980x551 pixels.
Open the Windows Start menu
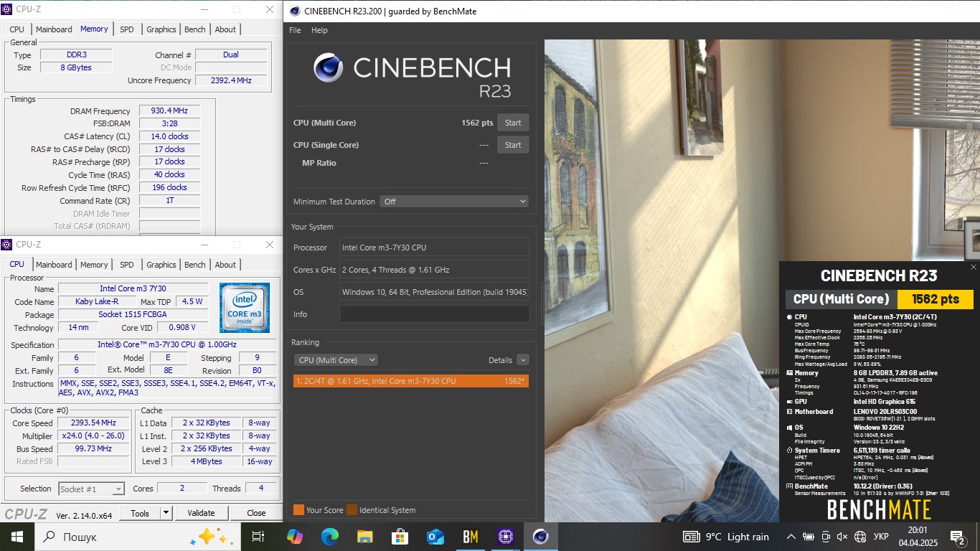17,537
